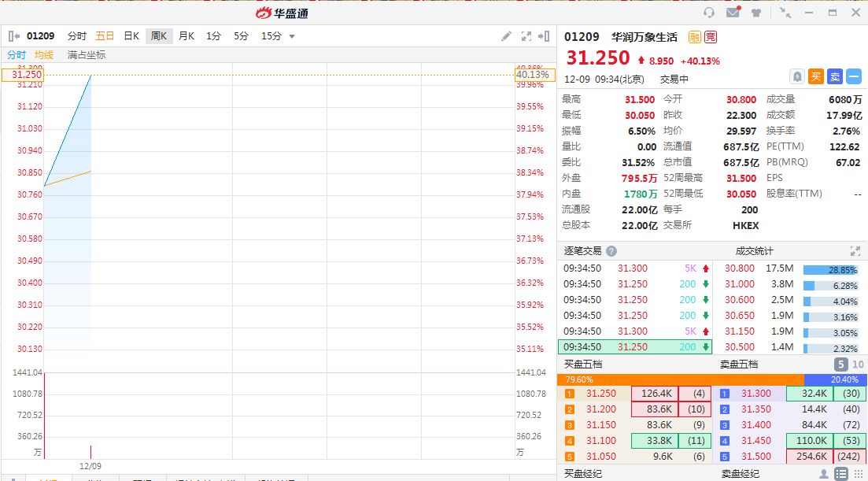Select broker grid view icon
The height and width of the screenshot is (481, 868).
click(x=858, y=474)
